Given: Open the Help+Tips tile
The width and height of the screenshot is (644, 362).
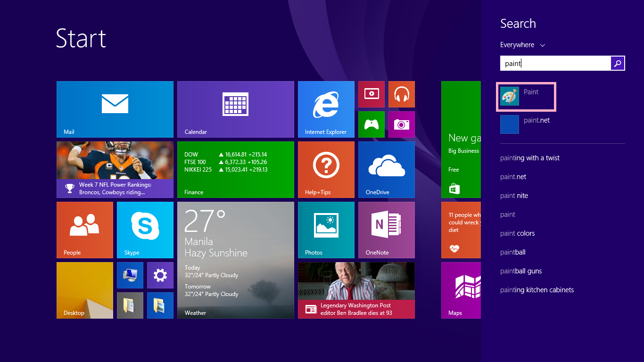Looking at the screenshot, I should [326, 170].
